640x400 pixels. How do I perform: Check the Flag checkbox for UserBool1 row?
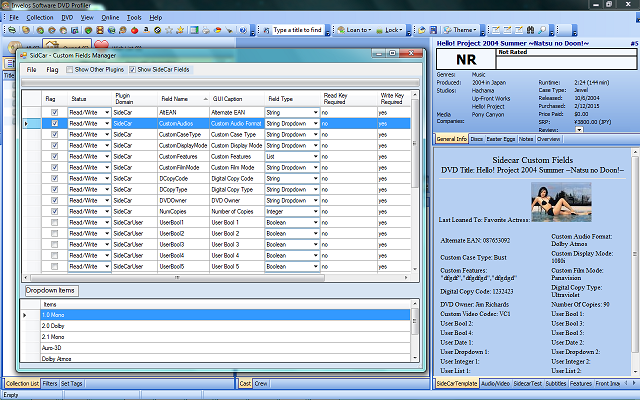coord(55,222)
